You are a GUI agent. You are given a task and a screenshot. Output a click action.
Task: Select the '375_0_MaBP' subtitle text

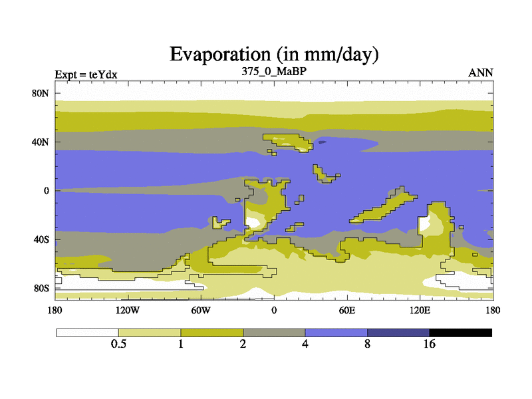274,70
